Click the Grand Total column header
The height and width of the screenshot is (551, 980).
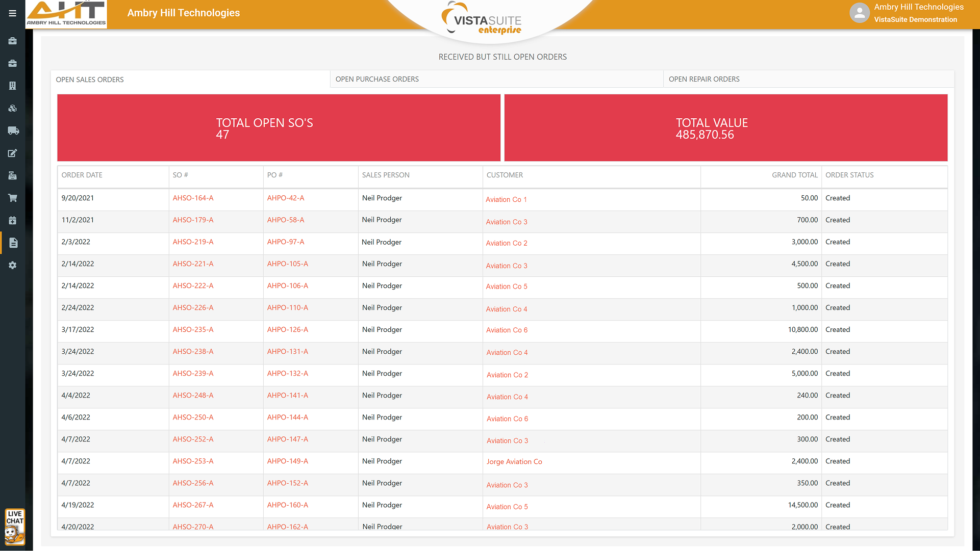click(x=794, y=175)
